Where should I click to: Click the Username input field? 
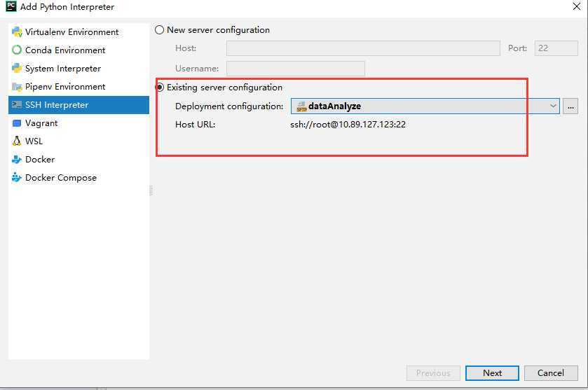click(x=295, y=69)
